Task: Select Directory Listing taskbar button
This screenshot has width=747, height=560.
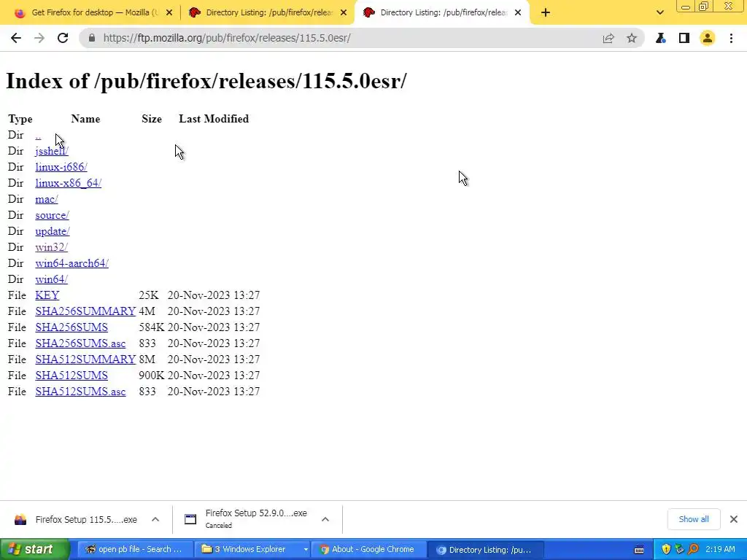Action: point(484,550)
